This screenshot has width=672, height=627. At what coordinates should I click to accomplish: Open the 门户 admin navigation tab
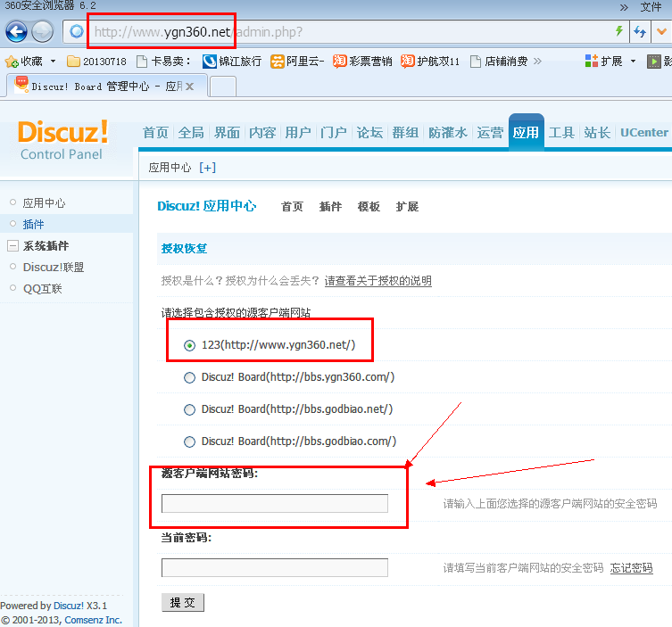(x=334, y=133)
